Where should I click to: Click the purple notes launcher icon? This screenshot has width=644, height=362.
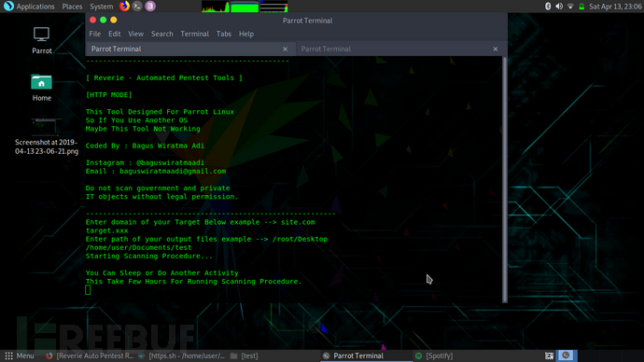click(150, 7)
